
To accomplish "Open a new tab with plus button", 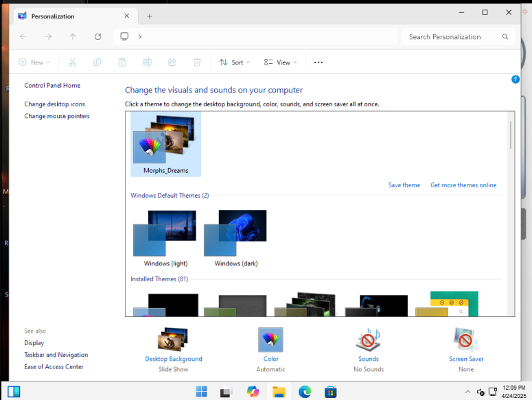I will 150,16.
